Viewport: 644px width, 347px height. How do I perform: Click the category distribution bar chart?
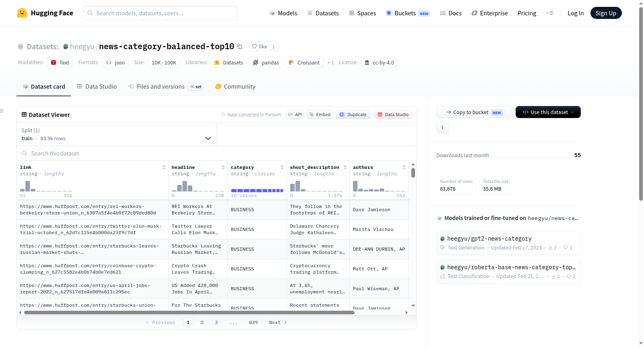[x=257, y=190]
